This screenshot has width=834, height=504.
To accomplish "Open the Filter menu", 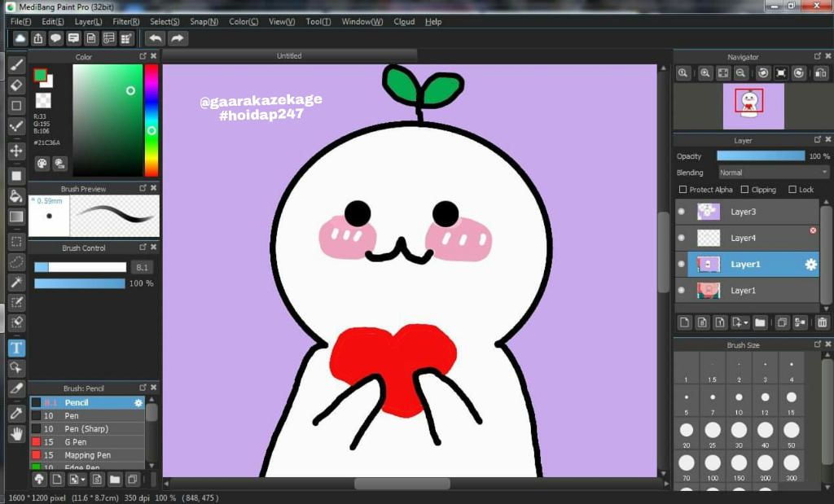I will tap(126, 22).
